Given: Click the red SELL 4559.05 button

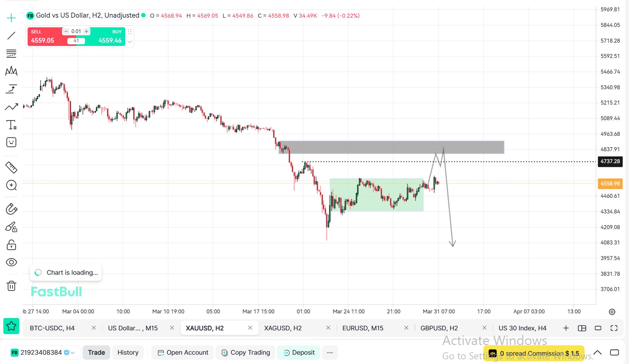Looking at the screenshot, I should [x=43, y=37].
